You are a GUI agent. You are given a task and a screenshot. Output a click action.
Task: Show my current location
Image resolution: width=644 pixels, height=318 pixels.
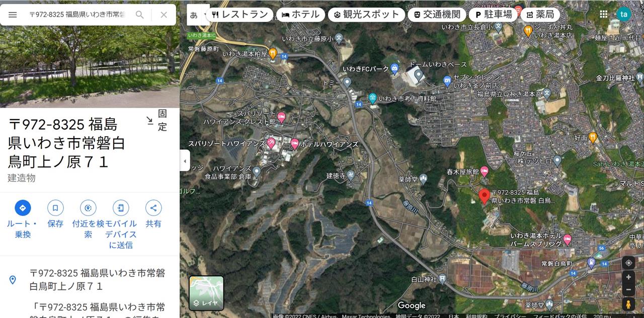(628, 263)
